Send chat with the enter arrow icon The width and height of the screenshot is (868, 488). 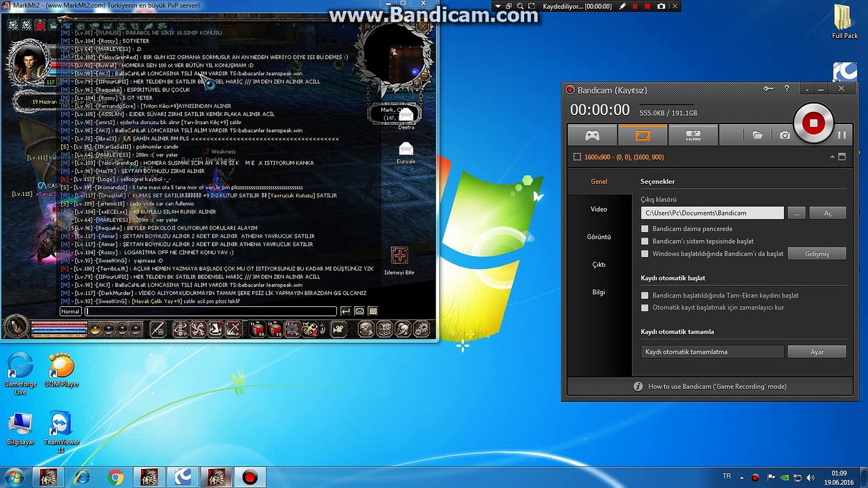345,311
